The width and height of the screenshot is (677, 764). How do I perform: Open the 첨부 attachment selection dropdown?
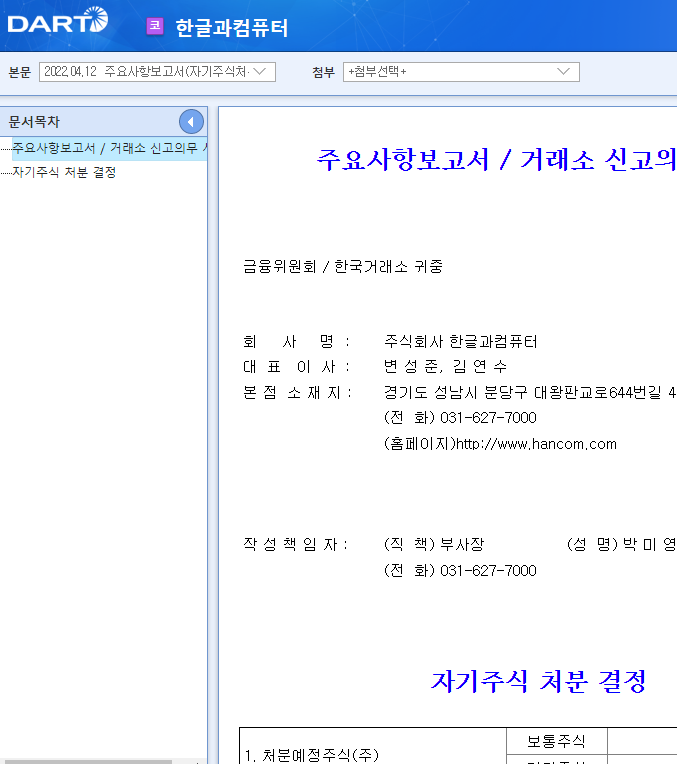461,72
